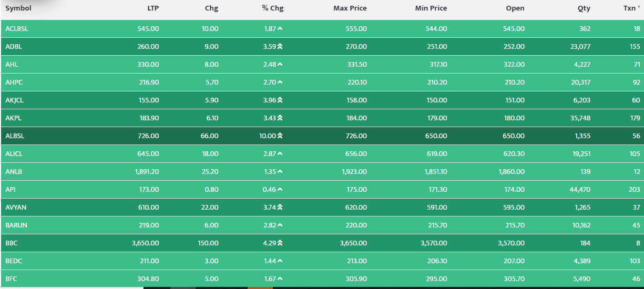This screenshot has width=644, height=289.
Task: Select the ALICL stock row
Action: click(x=322, y=154)
